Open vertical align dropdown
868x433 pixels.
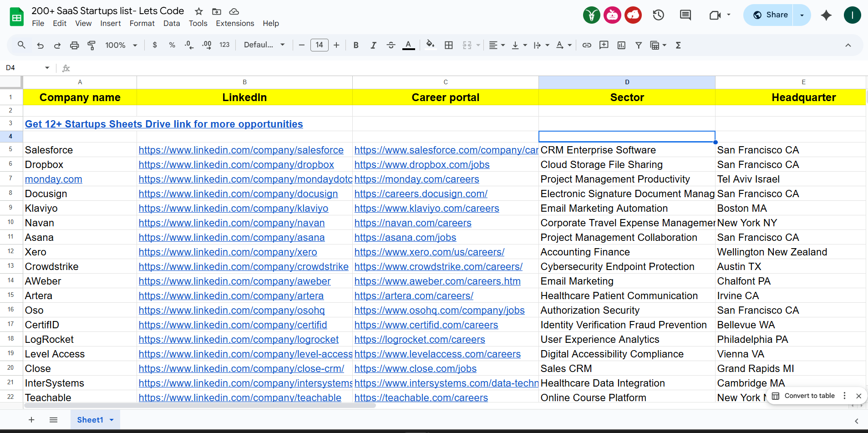click(519, 45)
